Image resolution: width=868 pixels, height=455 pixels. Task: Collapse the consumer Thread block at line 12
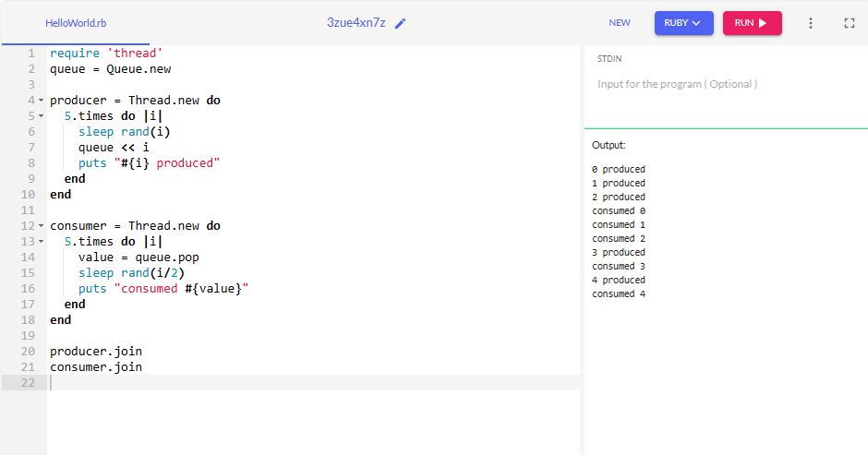click(41, 226)
